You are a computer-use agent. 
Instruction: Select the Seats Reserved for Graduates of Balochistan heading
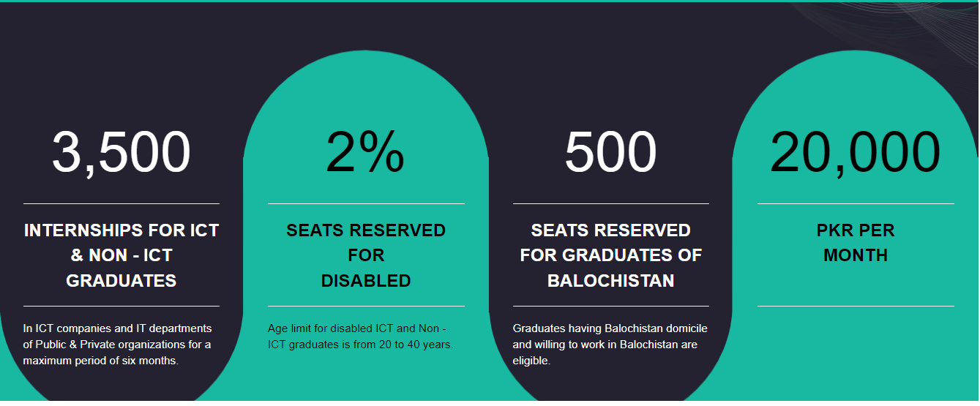610,255
